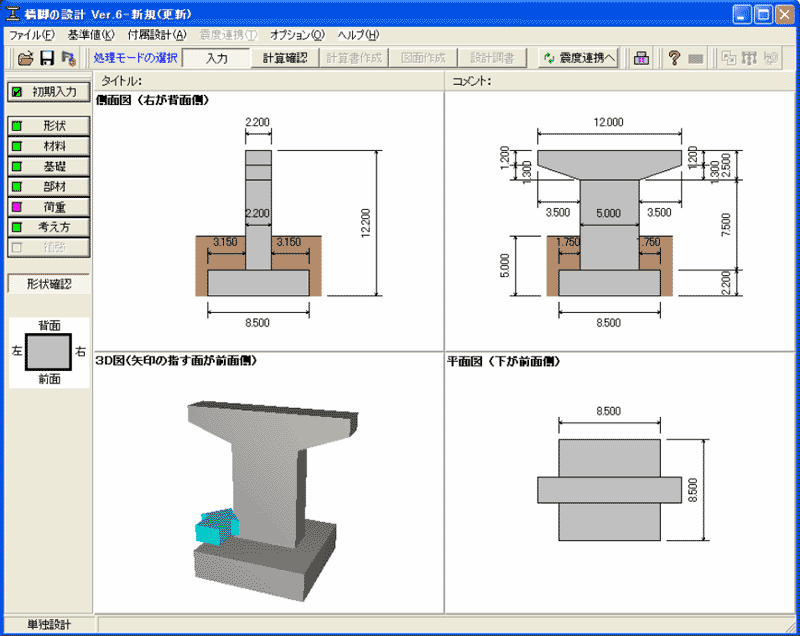
Task: Open the 部材 input section
Action: point(49,187)
